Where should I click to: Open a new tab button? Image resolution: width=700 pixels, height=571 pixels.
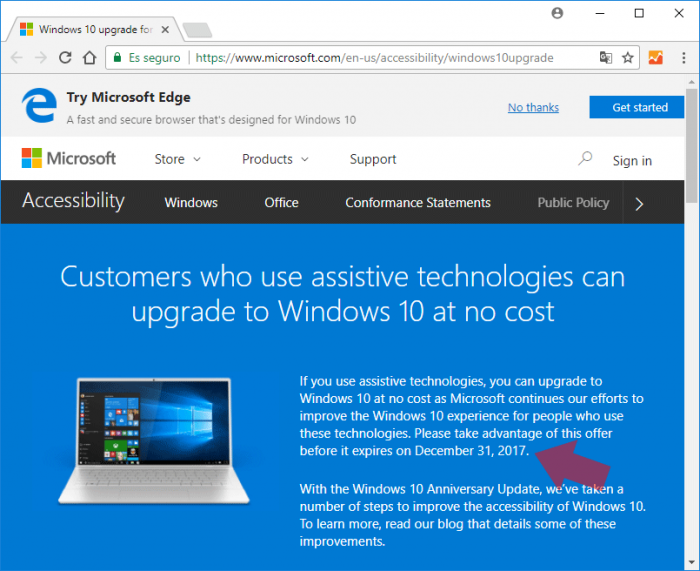point(197,30)
